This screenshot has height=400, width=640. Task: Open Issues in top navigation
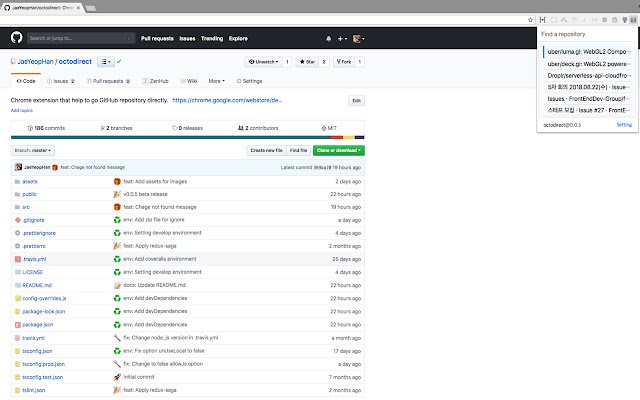coord(187,38)
